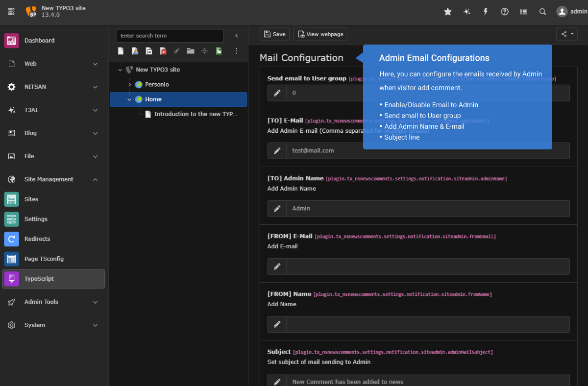
Task: Open the bookmarks star icon
Action: click(447, 12)
